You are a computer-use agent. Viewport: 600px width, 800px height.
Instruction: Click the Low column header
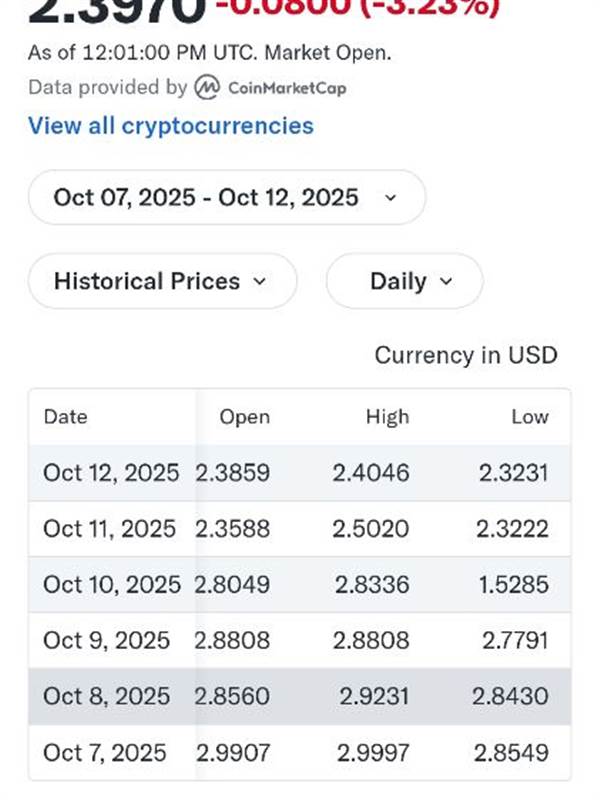(530, 417)
